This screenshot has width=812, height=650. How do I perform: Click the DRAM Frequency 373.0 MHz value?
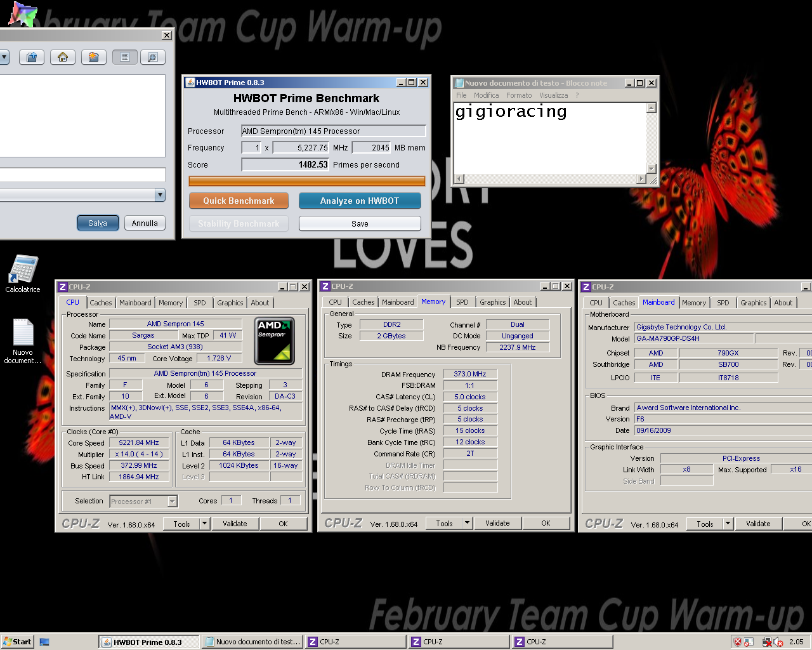pos(470,374)
